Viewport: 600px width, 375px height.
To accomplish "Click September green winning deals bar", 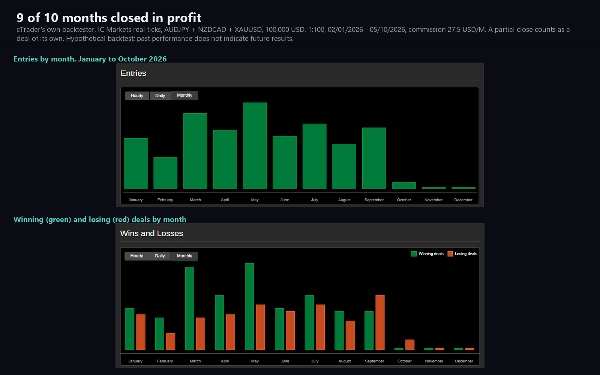I will click(369, 331).
